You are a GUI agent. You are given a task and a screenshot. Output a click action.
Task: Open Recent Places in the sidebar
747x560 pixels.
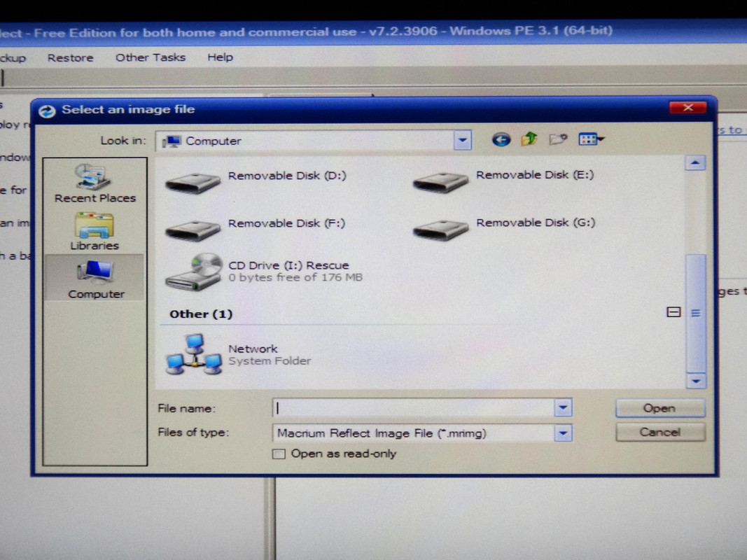click(x=95, y=184)
